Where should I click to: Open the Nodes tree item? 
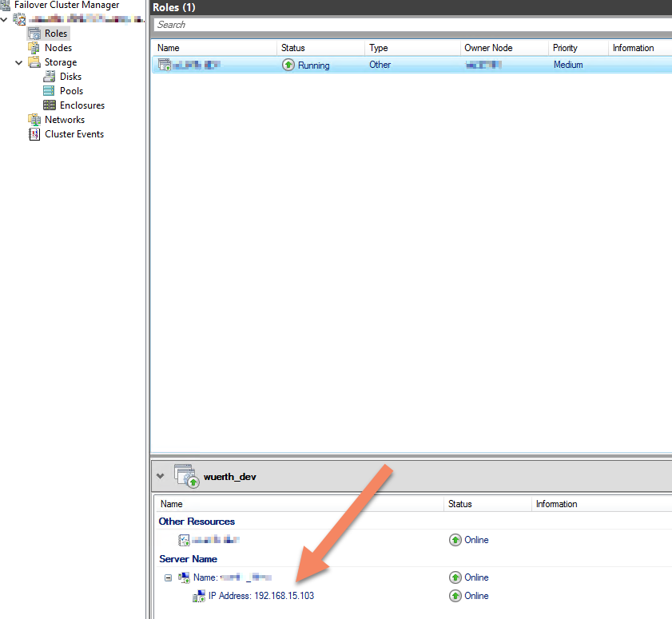pos(58,48)
